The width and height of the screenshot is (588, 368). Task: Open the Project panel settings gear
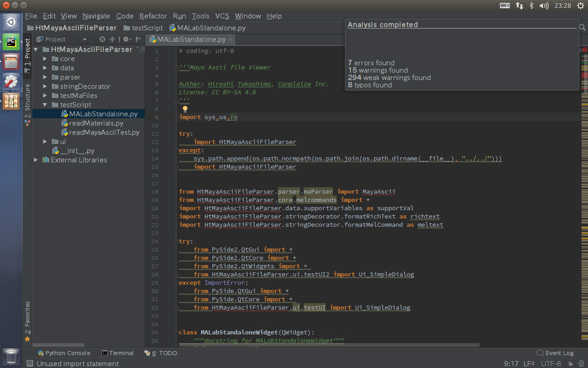pyautogui.click(x=125, y=40)
